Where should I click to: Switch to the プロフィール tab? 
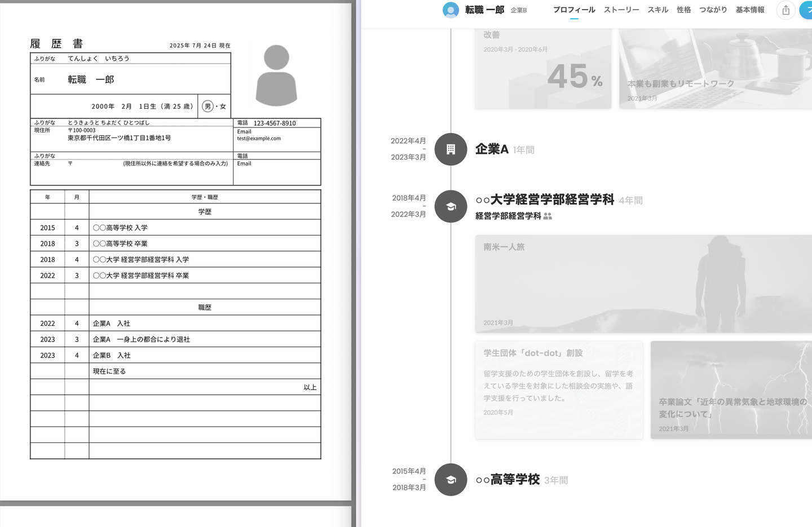tap(574, 10)
